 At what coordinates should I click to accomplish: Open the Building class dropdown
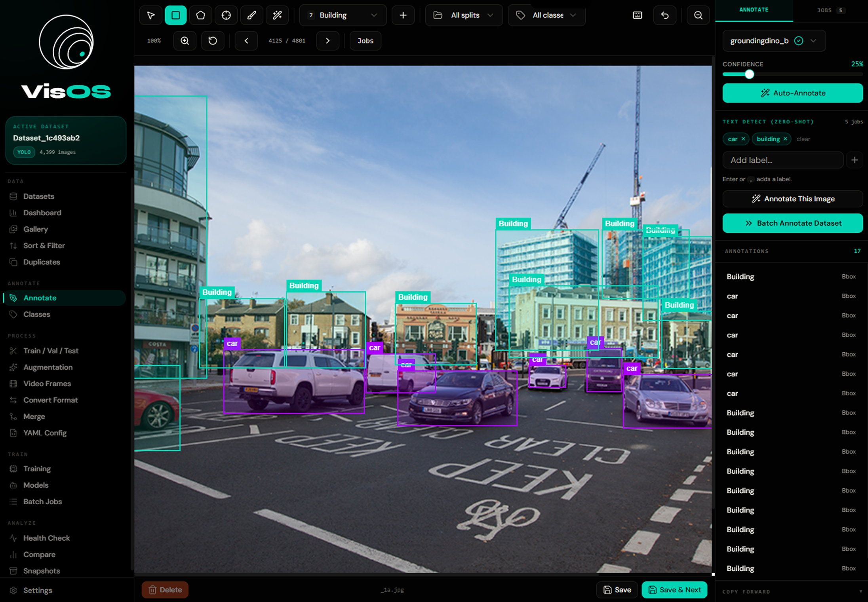click(x=343, y=15)
